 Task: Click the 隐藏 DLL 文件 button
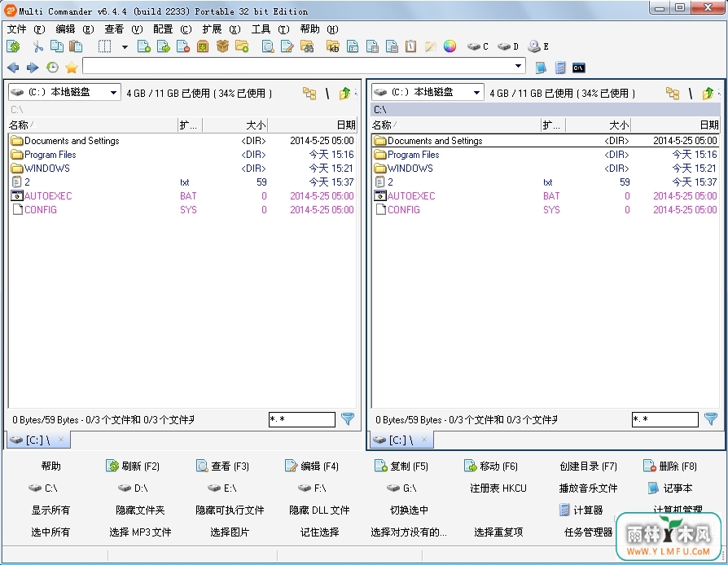(x=319, y=510)
